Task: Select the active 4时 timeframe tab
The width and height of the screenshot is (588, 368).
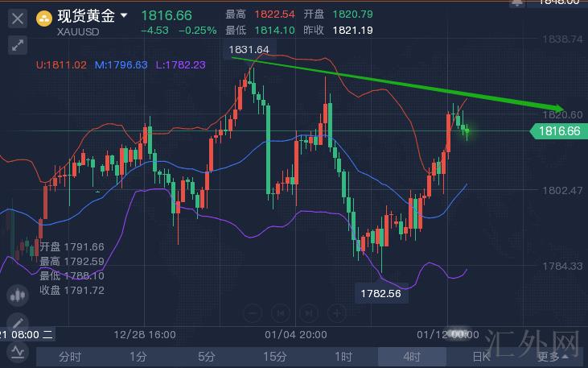Action: click(412, 356)
